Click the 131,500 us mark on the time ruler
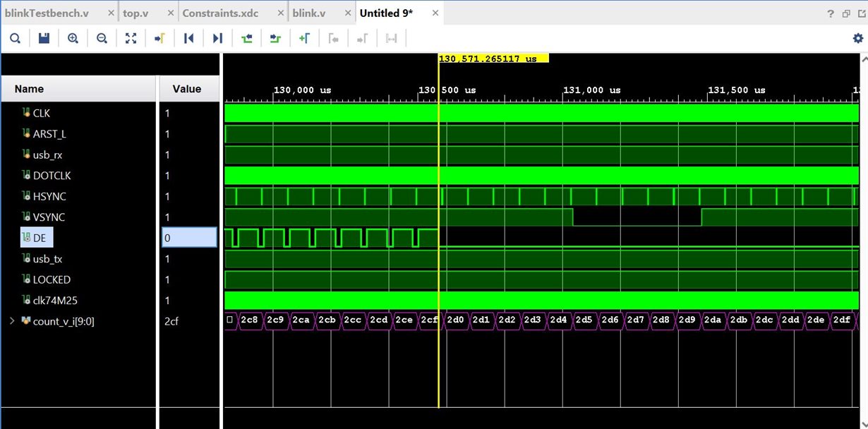Image resolution: width=868 pixels, height=429 pixels. [737, 90]
